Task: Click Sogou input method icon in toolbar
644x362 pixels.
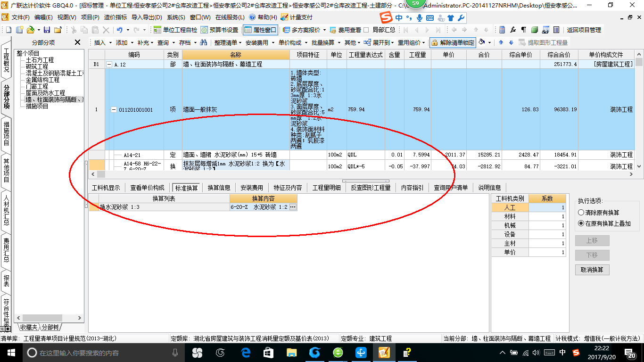Action: [387, 18]
